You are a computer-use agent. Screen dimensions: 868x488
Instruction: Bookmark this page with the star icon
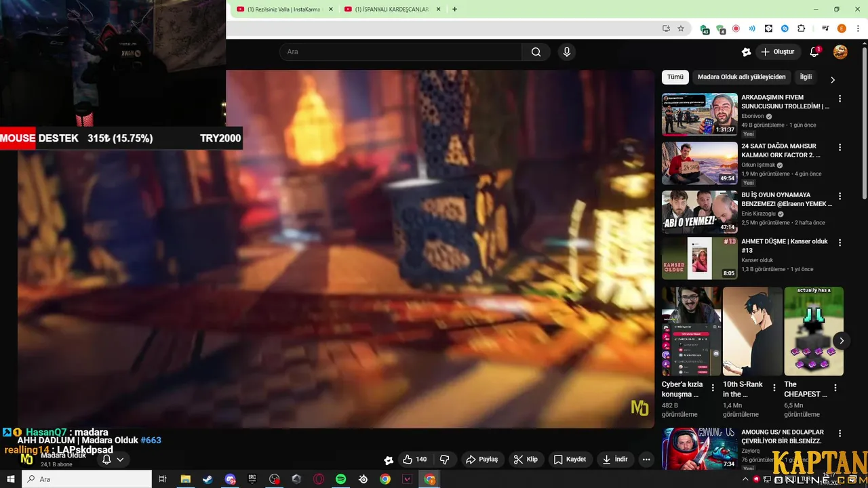[x=681, y=28]
